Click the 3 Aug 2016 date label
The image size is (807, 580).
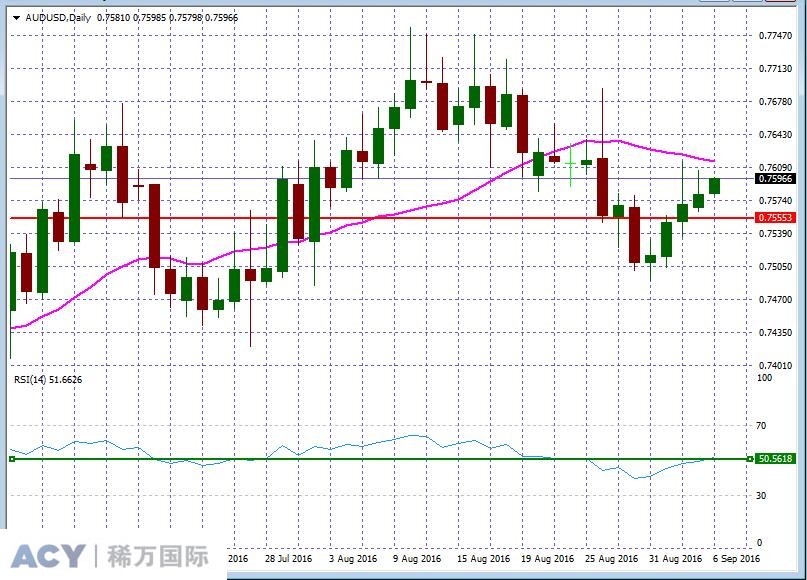[353, 558]
